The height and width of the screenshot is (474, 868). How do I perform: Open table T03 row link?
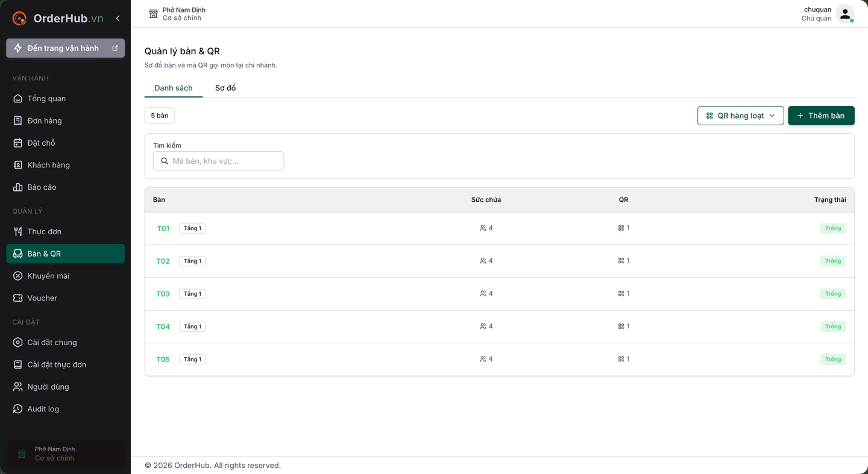(x=163, y=294)
